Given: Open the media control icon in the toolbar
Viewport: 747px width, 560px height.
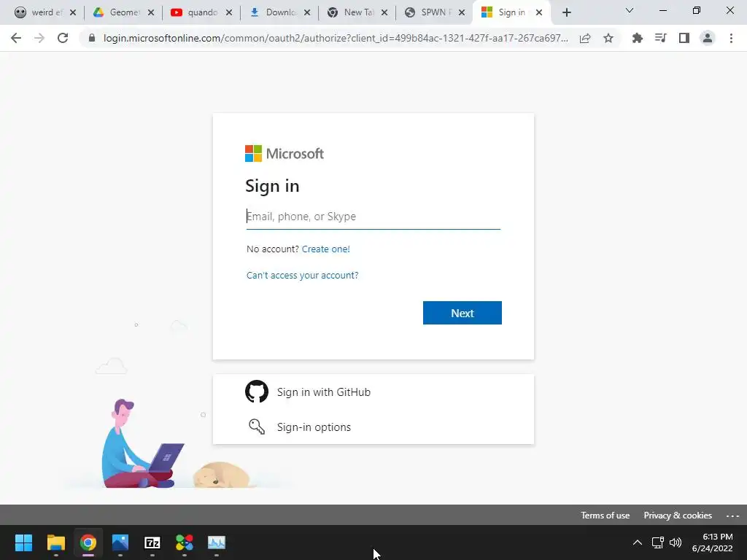Looking at the screenshot, I should click(x=660, y=38).
